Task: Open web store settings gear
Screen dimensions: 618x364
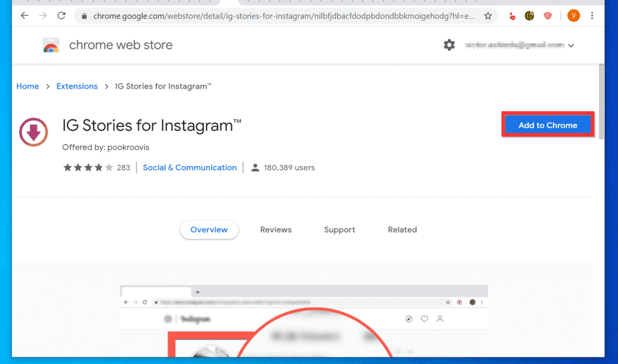Action: (449, 45)
